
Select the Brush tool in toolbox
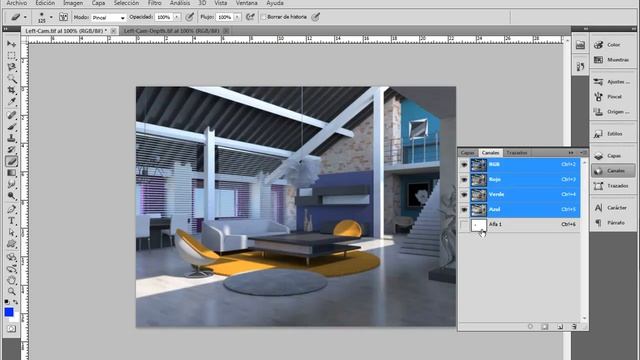pyautogui.click(x=11, y=127)
